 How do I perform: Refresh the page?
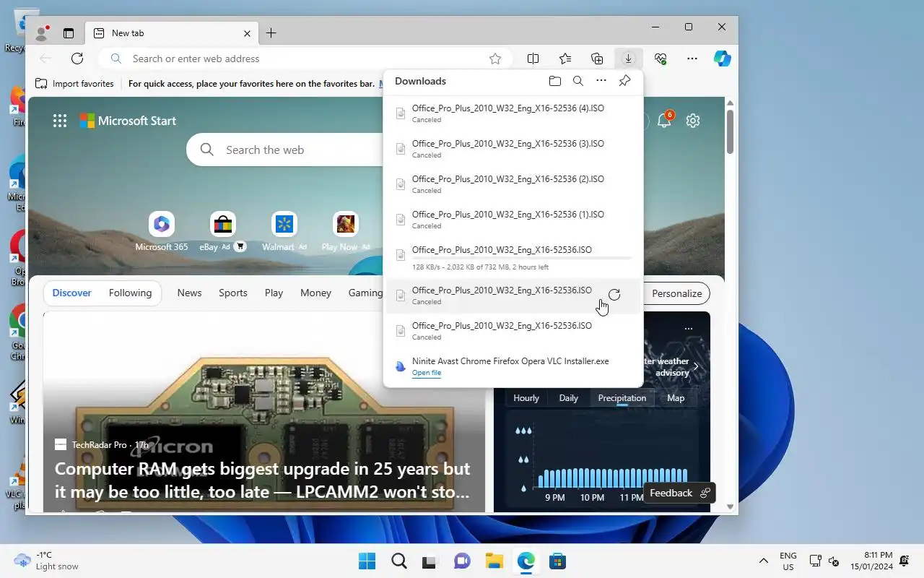[77, 59]
